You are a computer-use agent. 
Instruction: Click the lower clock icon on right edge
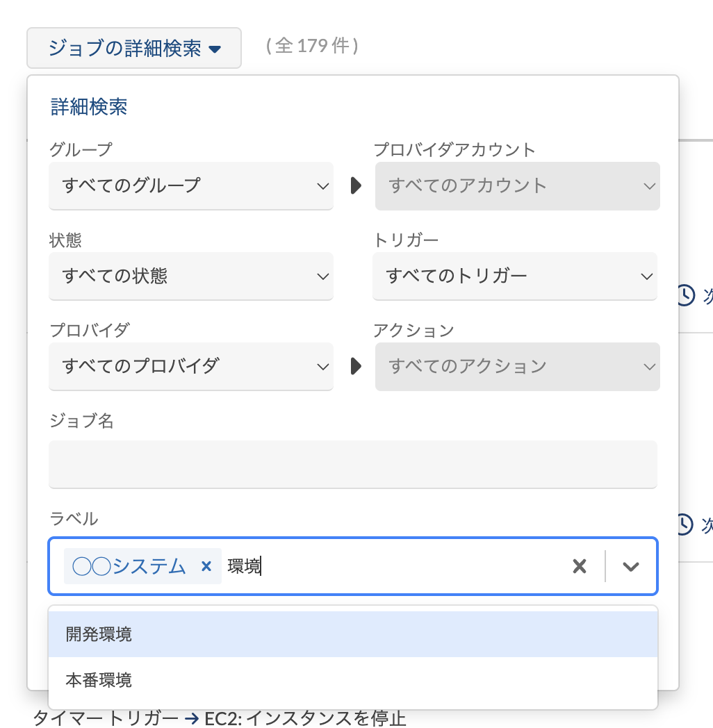[x=685, y=524]
